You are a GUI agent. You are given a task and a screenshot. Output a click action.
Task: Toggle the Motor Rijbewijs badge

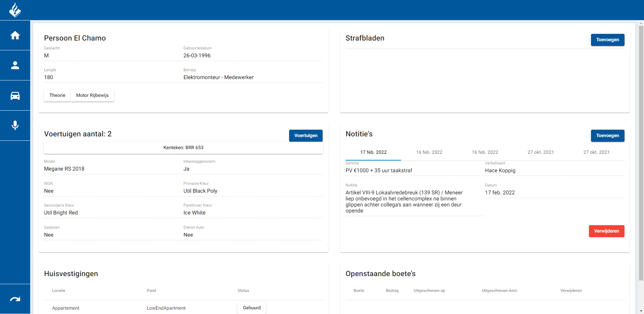[92, 95]
